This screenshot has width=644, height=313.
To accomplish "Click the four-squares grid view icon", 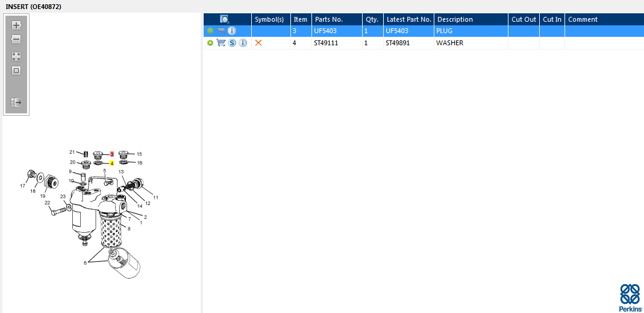I will (x=16, y=57).
